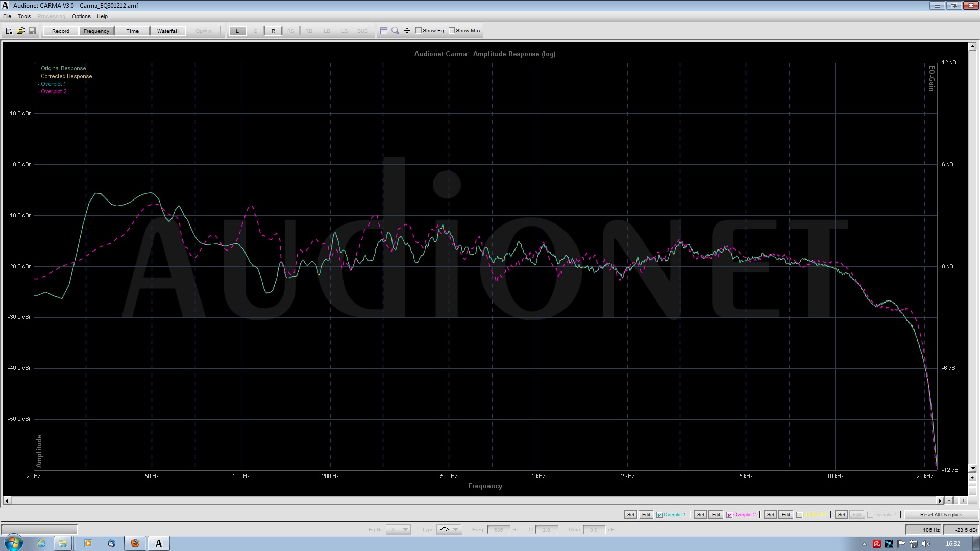Open the Options menu

[81, 16]
